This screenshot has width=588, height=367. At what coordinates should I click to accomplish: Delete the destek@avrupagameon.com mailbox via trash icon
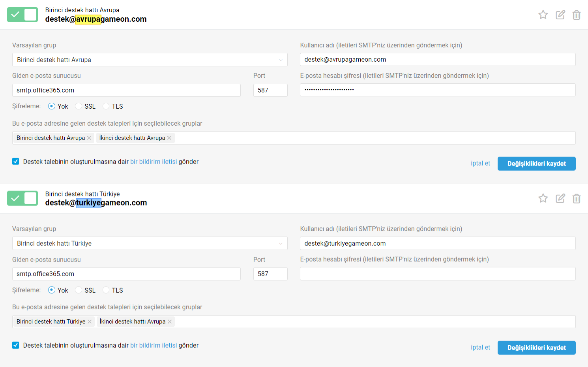(x=577, y=15)
